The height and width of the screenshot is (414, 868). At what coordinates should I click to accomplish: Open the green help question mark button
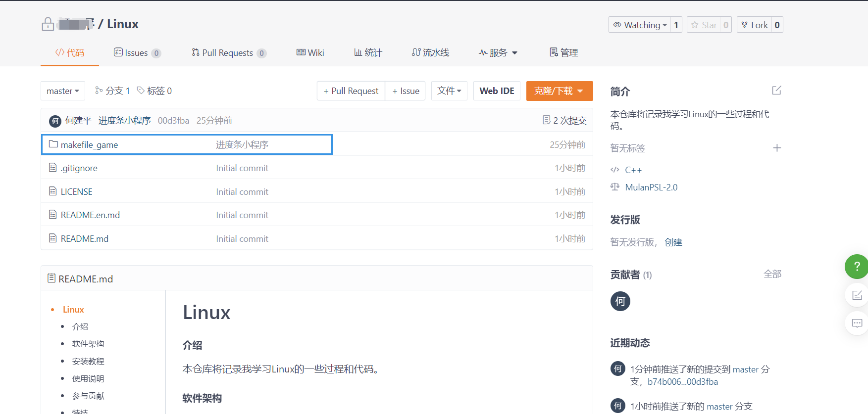pyautogui.click(x=857, y=267)
